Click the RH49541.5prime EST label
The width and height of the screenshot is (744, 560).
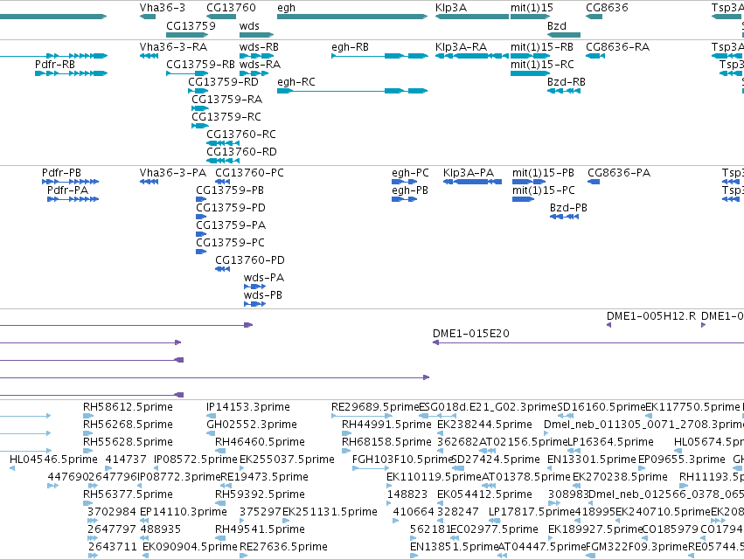(x=260, y=529)
